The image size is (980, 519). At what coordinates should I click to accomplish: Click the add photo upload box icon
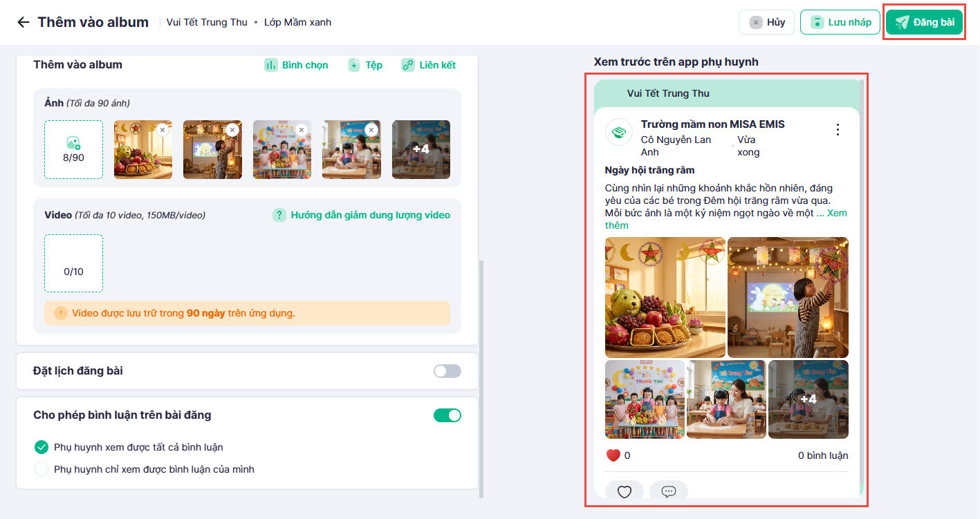(x=73, y=143)
